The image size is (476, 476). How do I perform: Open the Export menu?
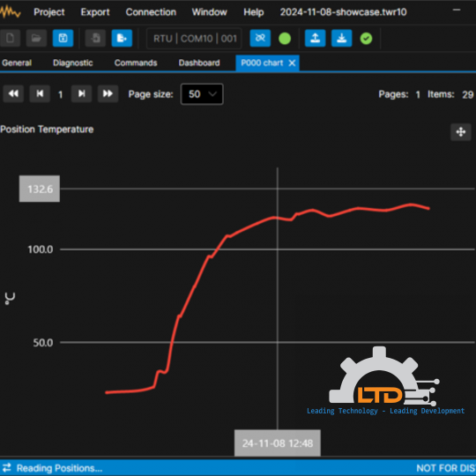[95, 12]
